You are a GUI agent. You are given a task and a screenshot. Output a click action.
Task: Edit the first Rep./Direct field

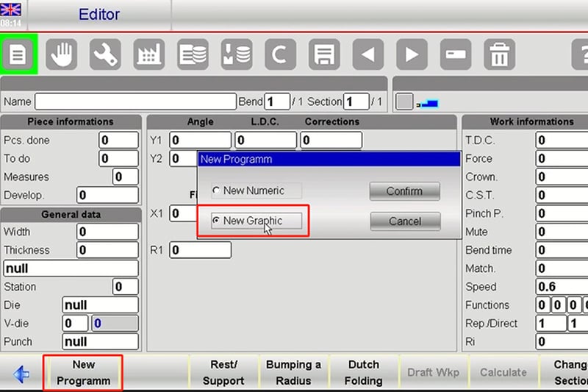click(x=551, y=324)
